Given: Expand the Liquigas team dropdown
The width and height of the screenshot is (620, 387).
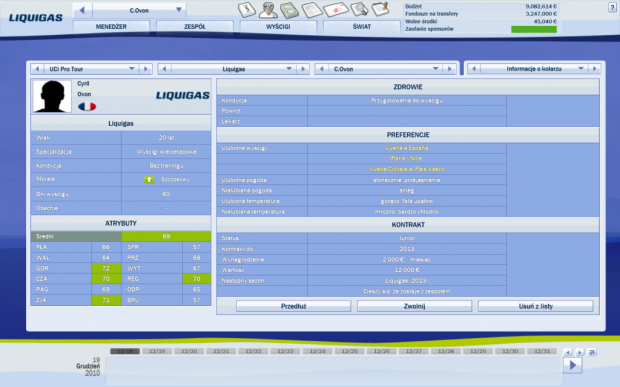Looking at the screenshot, I should (x=289, y=69).
